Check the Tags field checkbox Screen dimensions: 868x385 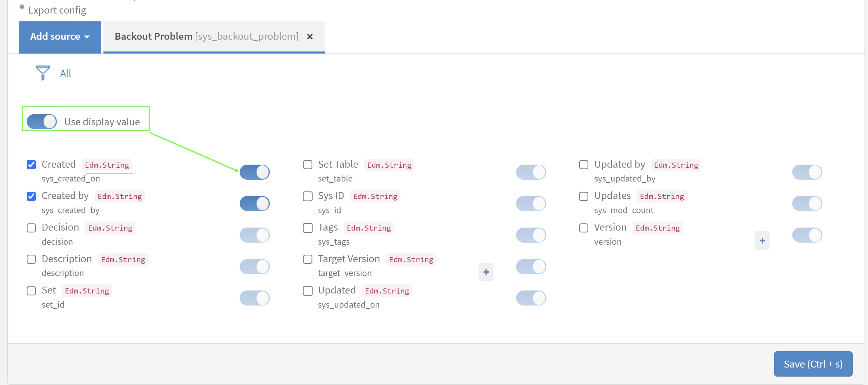[308, 228]
